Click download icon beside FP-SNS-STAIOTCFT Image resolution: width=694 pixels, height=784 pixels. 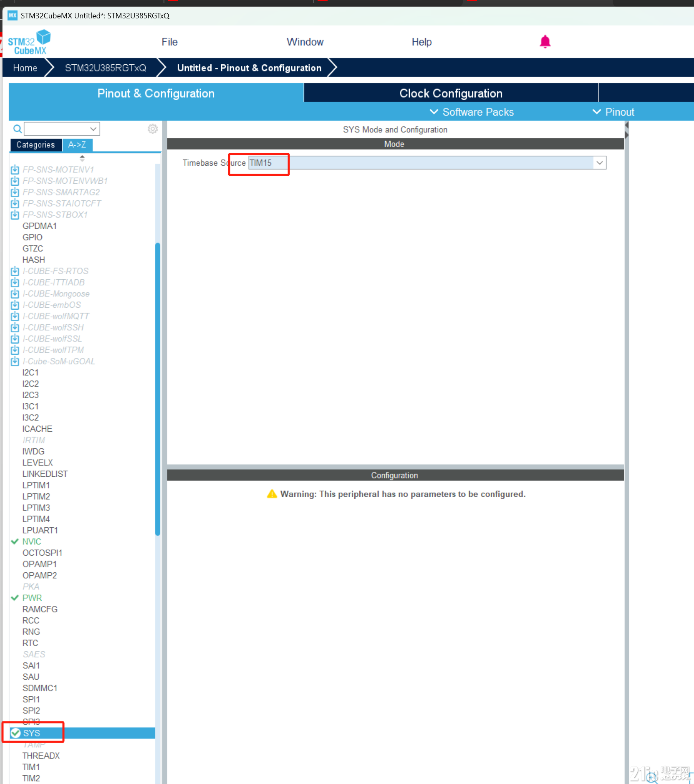(15, 203)
